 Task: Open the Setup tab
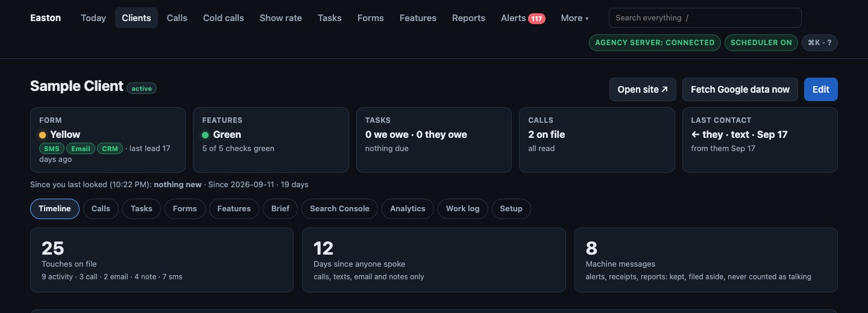pyautogui.click(x=511, y=209)
